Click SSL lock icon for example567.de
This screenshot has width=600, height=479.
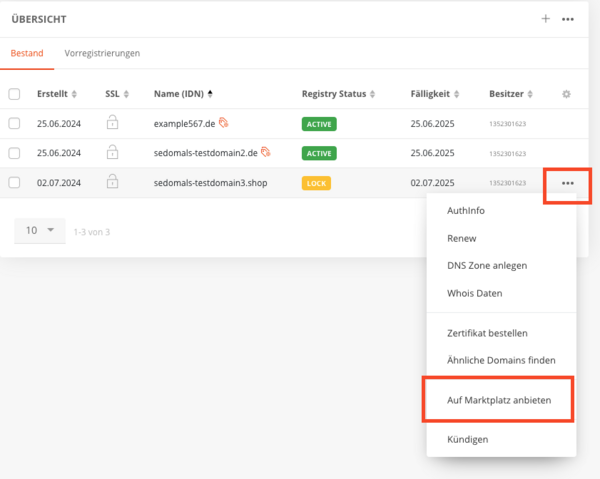click(x=112, y=122)
